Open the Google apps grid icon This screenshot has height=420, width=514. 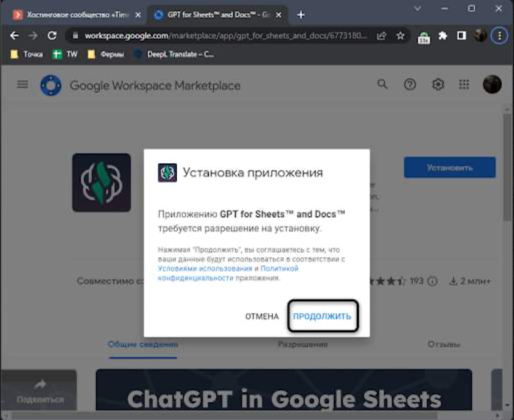(464, 84)
